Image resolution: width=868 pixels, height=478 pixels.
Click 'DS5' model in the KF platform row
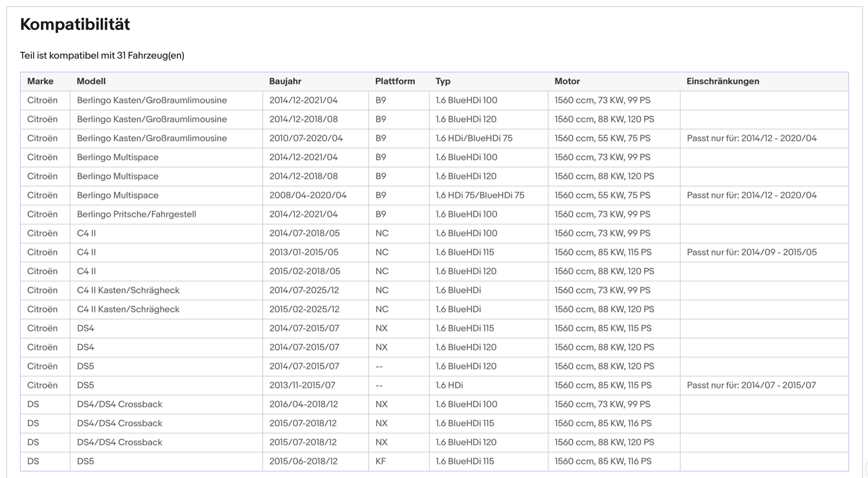click(85, 461)
